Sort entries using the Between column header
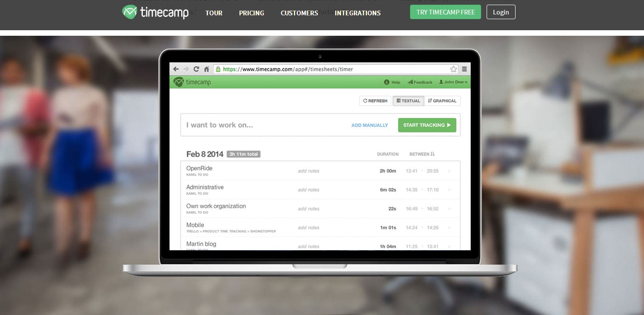The height and width of the screenshot is (315, 644). point(422,154)
